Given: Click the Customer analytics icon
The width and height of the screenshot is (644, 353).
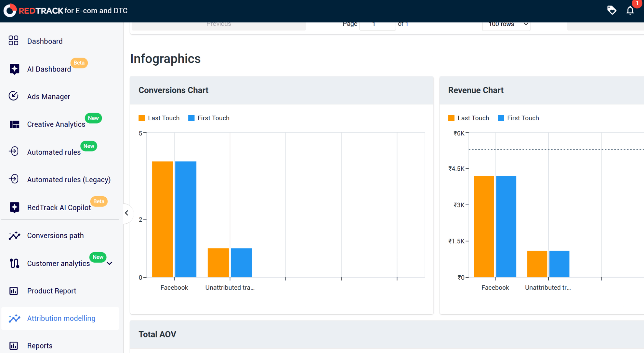Looking at the screenshot, I should pos(14,263).
